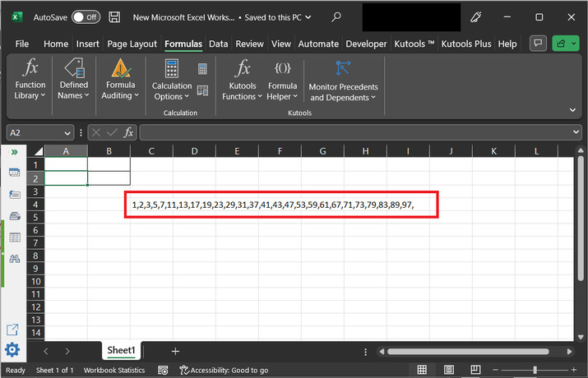Open the Defined Names dropdown
Screen dimensions: 588x378
[73, 79]
